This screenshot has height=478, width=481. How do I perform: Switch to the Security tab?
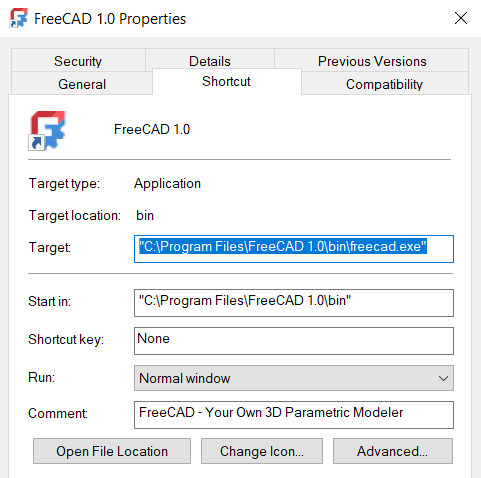click(78, 60)
